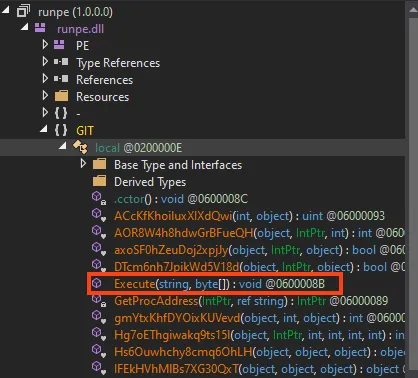This screenshot has height=378, width=418.
Task: Collapse the runpe (1.0.0.0) assembly node
Action: pyautogui.click(x=5, y=10)
